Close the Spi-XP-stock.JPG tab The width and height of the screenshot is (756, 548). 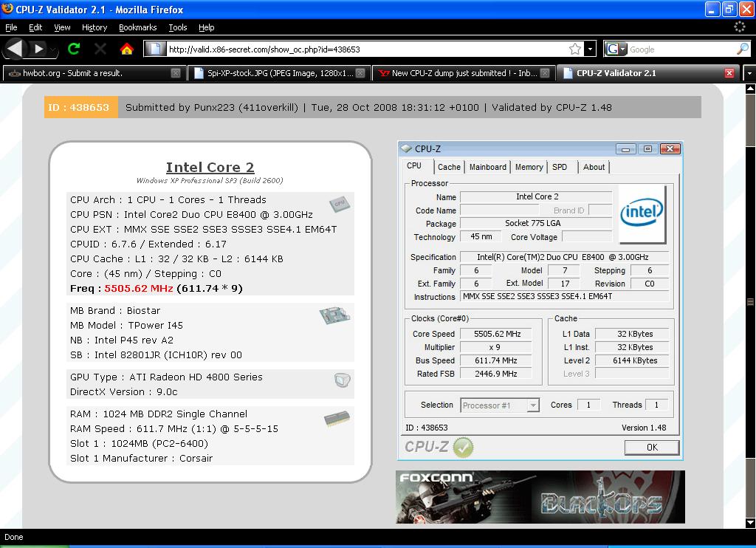click(360, 73)
